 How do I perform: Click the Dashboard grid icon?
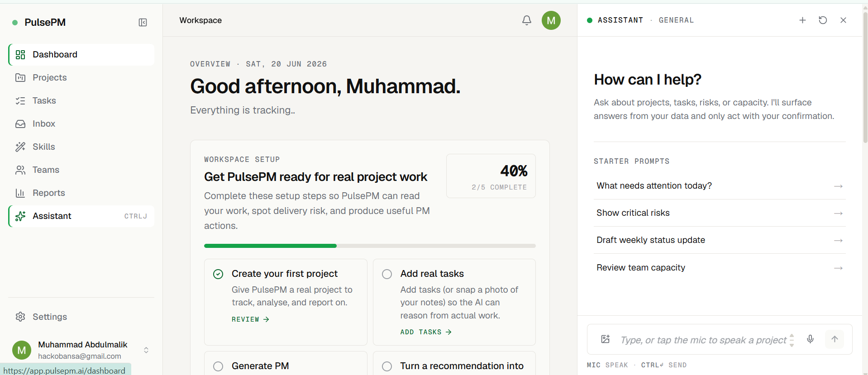20,55
